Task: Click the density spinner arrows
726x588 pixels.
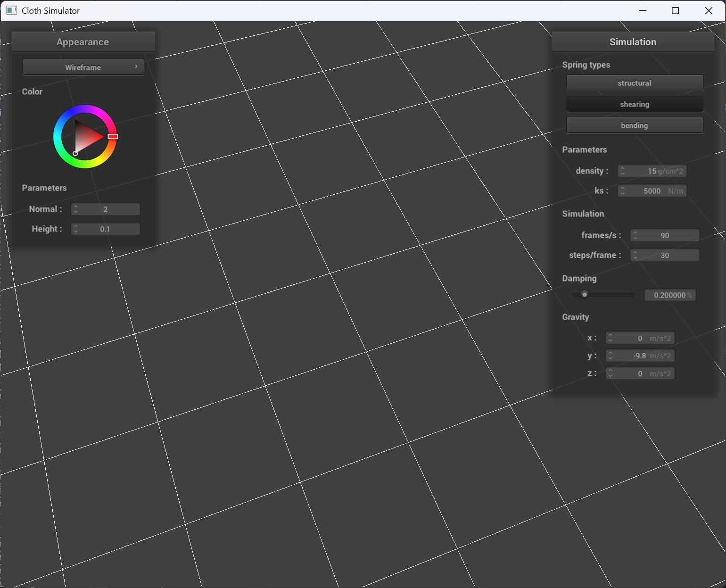Action: 622,171
